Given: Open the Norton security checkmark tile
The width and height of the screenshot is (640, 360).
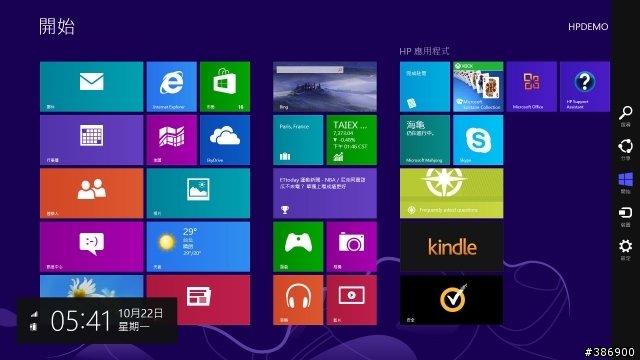Looking at the screenshot, I should pyautogui.click(x=451, y=300).
